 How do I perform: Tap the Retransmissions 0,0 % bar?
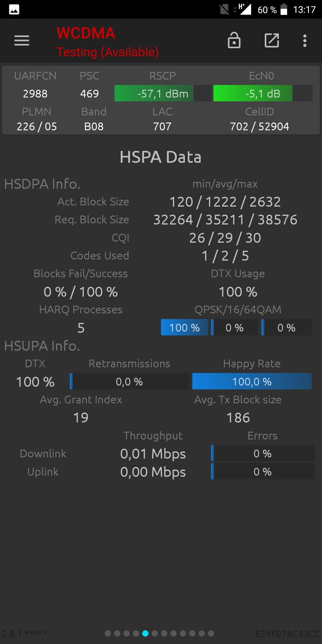129,381
